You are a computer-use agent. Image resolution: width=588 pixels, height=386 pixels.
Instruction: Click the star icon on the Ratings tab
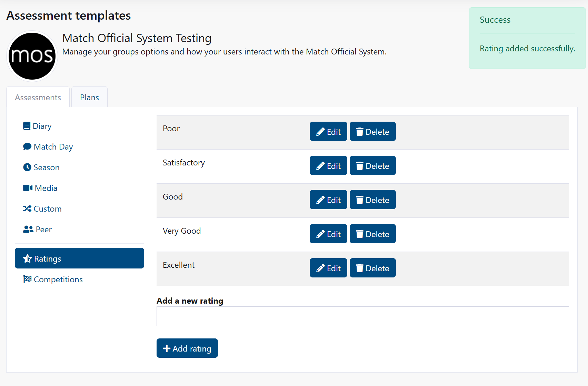(27, 258)
